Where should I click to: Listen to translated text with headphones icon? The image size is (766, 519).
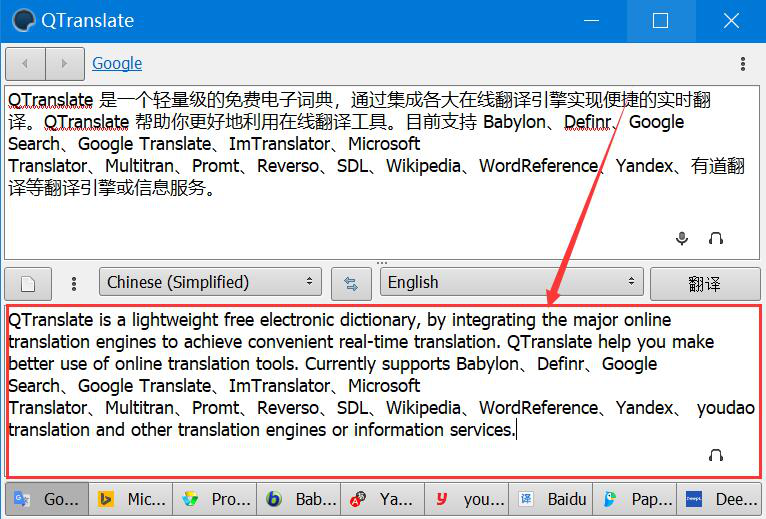[716, 455]
